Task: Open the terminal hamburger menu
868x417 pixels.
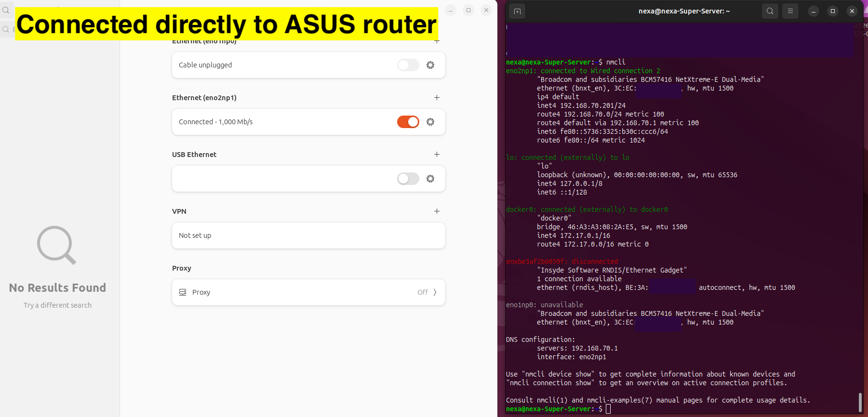Action: [x=790, y=11]
